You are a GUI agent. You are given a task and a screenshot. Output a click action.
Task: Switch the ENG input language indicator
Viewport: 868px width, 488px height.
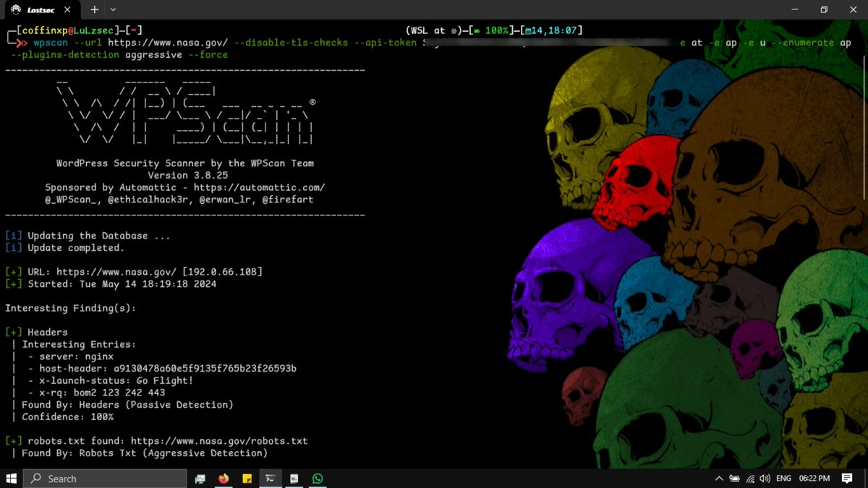click(x=783, y=479)
